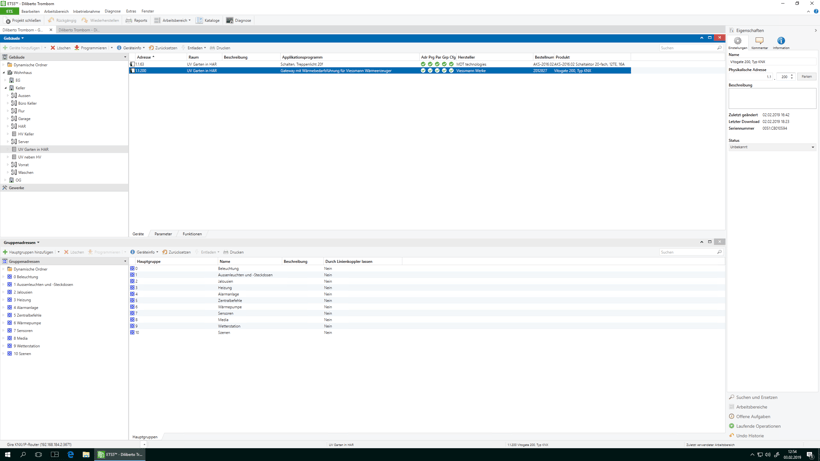Image resolution: width=820 pixels, height=461 pixels.
Task: Click Drucken in the Gebäude toolbar
Action: (x=220, y=48)
